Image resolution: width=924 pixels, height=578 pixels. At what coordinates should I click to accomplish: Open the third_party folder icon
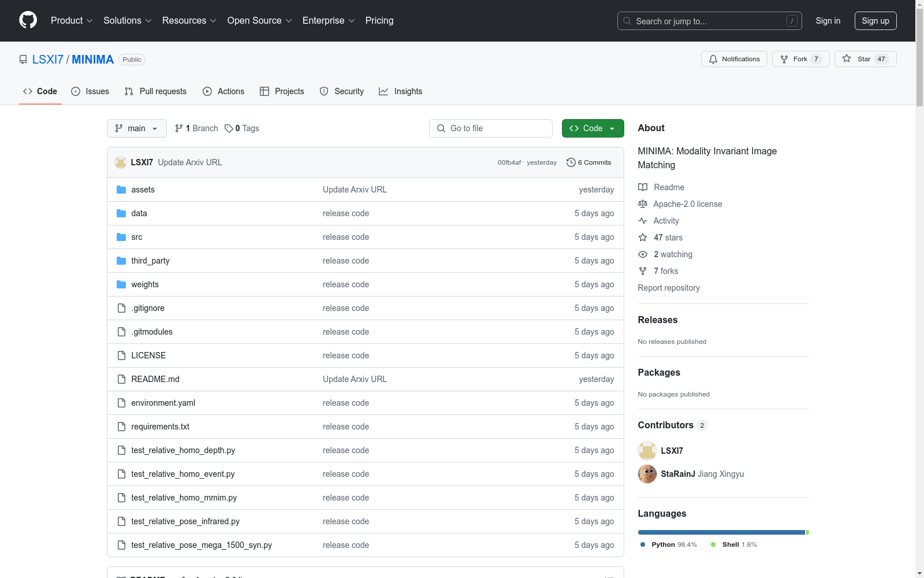[121, 261]
